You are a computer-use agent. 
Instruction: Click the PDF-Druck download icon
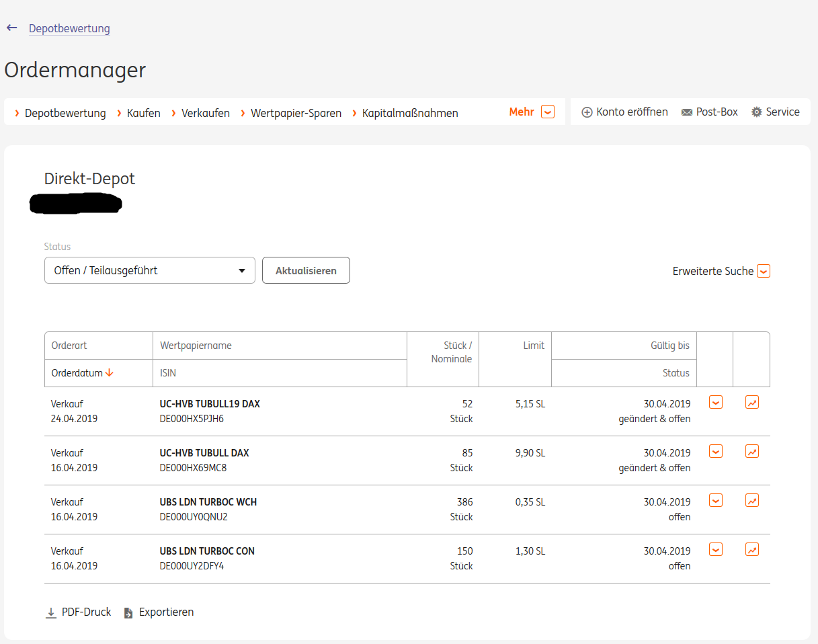point(51,612)
